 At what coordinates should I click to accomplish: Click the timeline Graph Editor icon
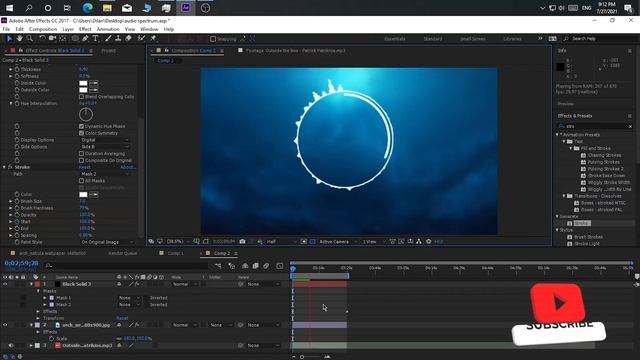point(280,266)
